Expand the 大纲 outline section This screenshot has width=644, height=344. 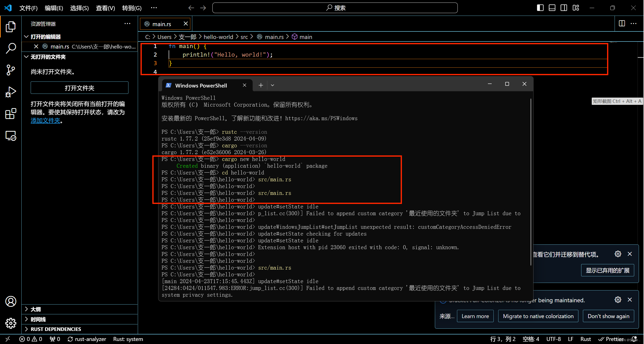tap(35, 309)
